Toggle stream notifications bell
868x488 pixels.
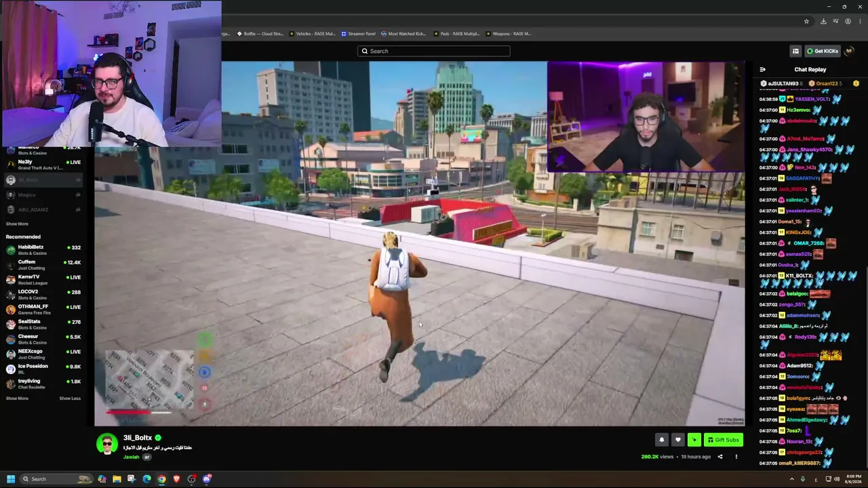[662, 440]
